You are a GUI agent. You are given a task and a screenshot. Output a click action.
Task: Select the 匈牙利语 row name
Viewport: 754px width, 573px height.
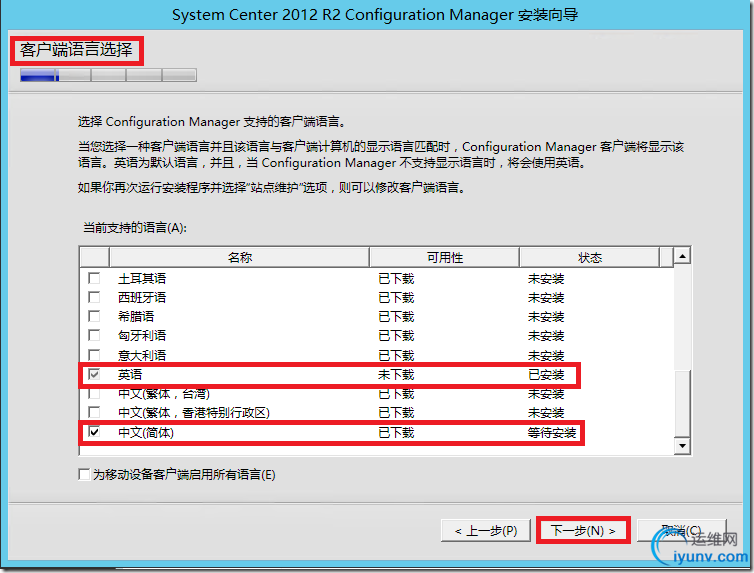[x=142, y=336]
